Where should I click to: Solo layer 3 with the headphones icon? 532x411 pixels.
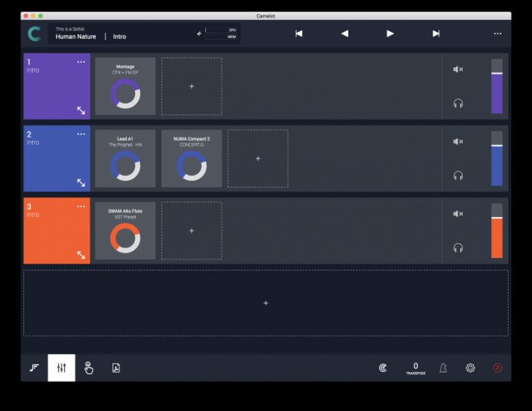pos(458,248)
